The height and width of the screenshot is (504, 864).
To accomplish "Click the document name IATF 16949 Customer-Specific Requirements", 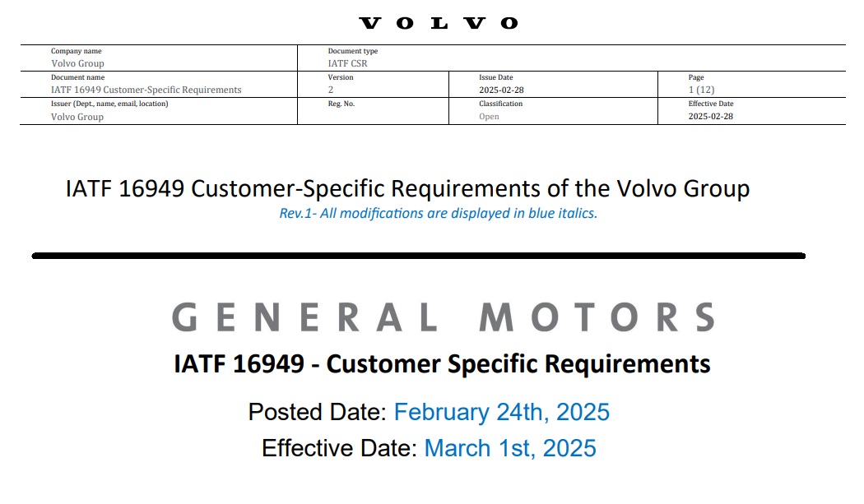I will 146,90.
